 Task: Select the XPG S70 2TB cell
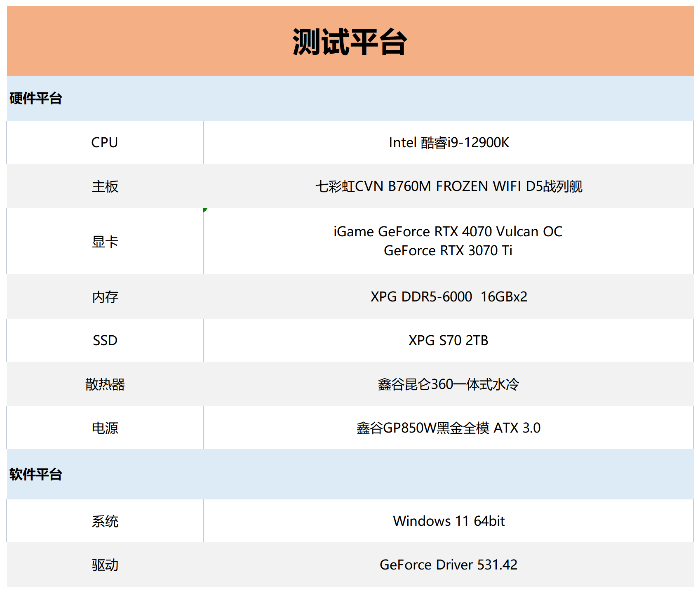point(449,341)
